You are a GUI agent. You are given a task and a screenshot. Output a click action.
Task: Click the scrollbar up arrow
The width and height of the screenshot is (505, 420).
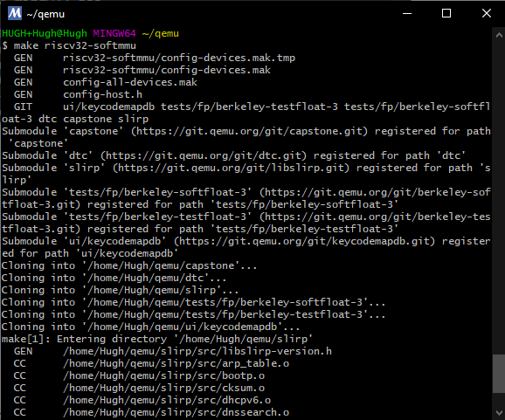coord(499,35)
